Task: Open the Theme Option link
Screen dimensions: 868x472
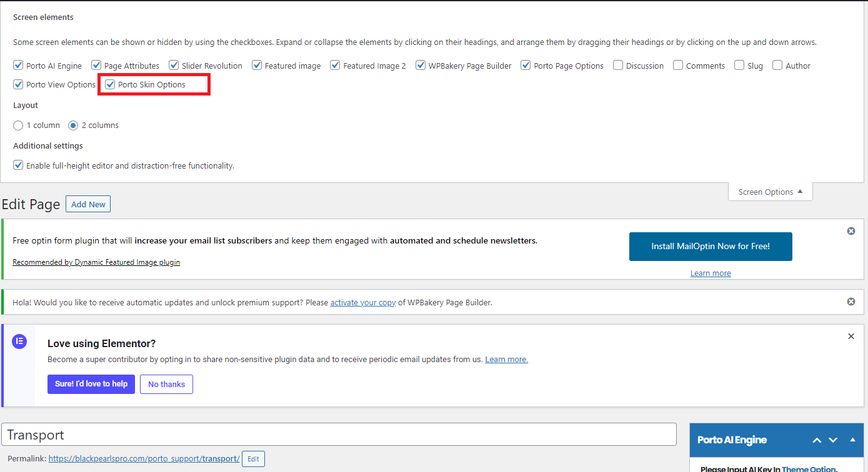Action: (x=809, y=470)
